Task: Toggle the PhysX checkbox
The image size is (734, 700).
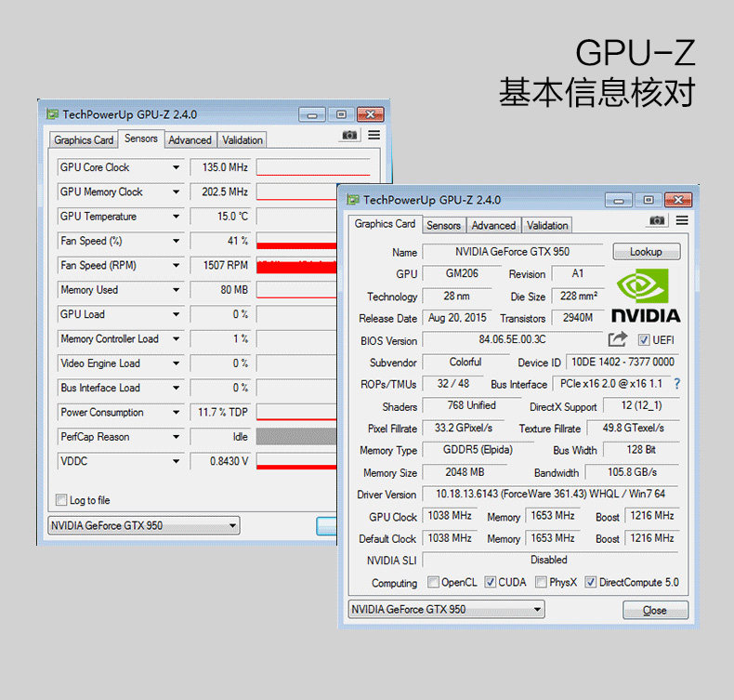Action: tap(541, 582)
